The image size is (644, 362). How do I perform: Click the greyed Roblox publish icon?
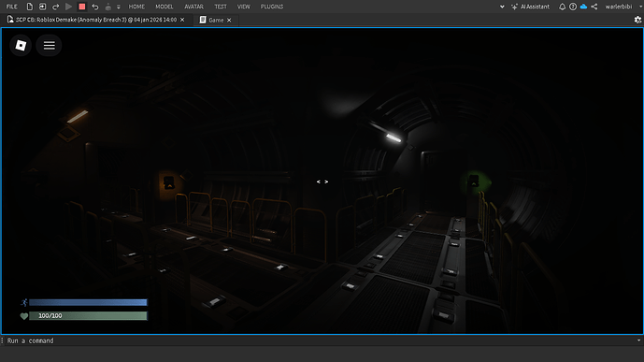(108, 7)
